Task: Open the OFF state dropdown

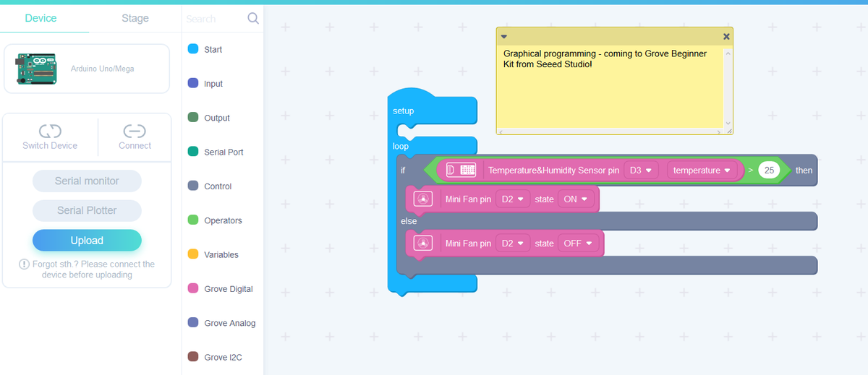Action: coord(579,243)
